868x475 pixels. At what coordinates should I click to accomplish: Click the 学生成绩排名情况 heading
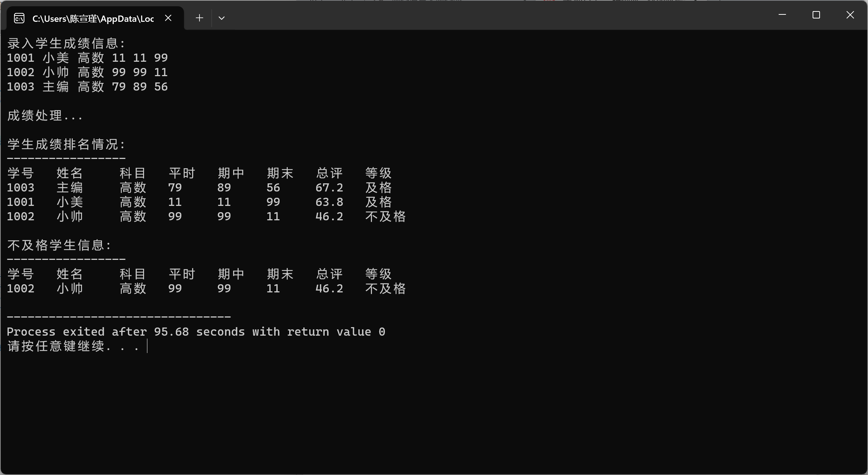[66, 144]
